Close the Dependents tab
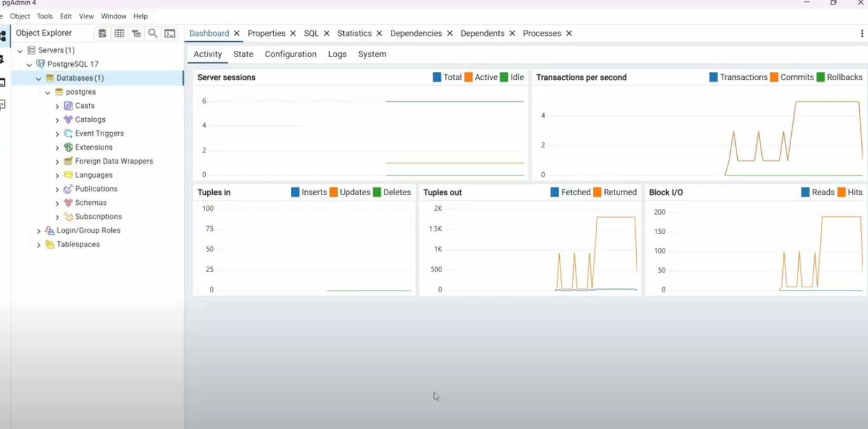868x429 pixels. 512,34
